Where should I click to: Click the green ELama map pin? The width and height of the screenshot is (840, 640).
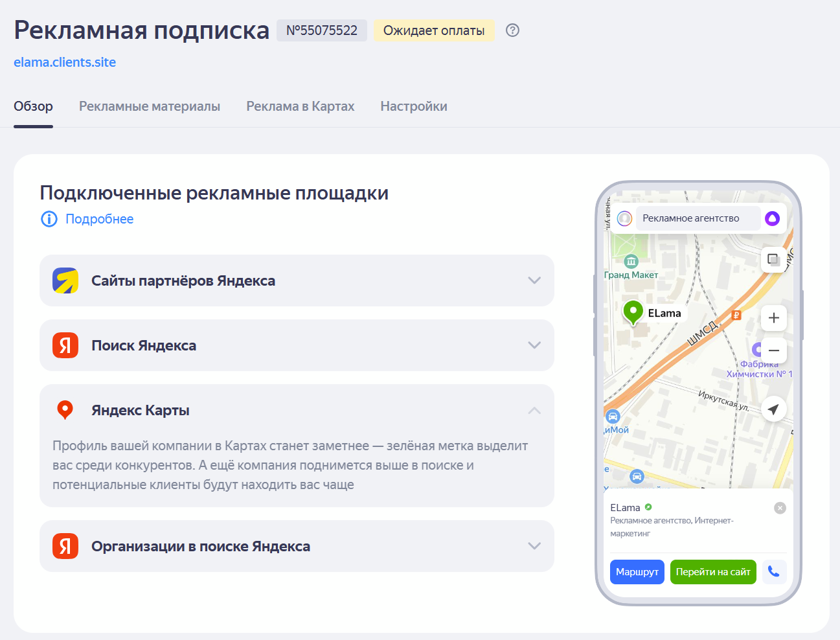633,312
